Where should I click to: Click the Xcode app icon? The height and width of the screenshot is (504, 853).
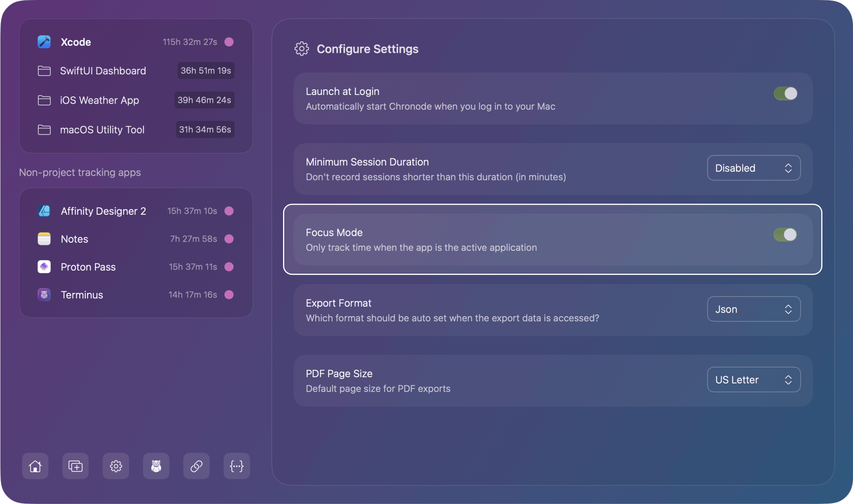coord(44,42)
